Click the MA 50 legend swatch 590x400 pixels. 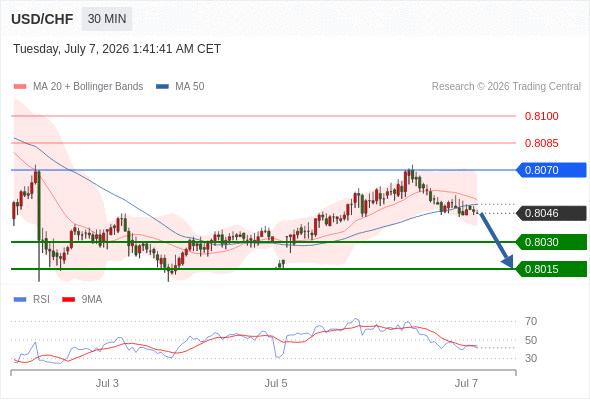click(162, 87)
